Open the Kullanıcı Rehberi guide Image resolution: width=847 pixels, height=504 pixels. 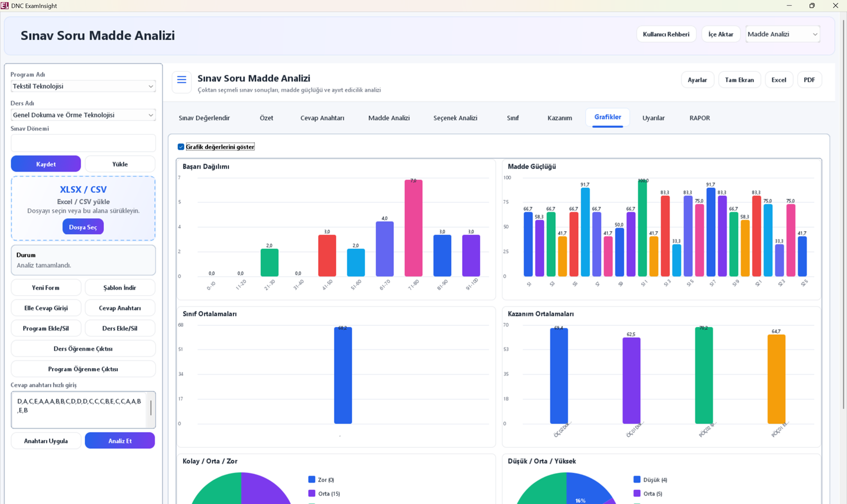666,34
